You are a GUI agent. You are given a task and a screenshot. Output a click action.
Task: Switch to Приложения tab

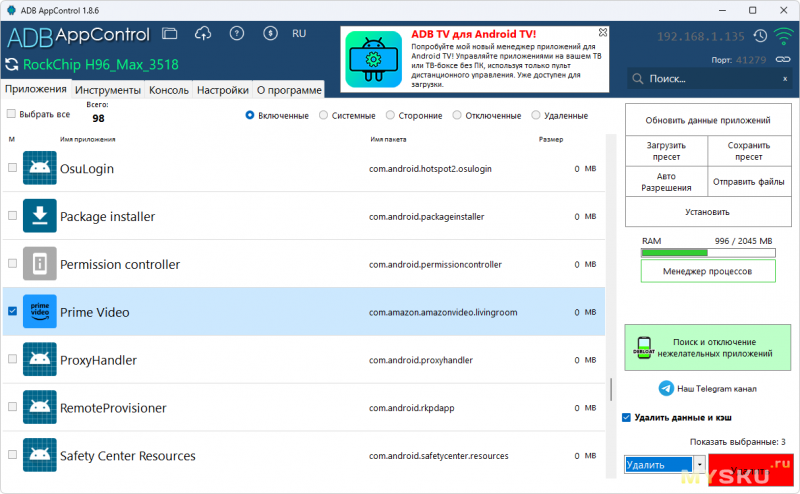click(x=36, y=89)
